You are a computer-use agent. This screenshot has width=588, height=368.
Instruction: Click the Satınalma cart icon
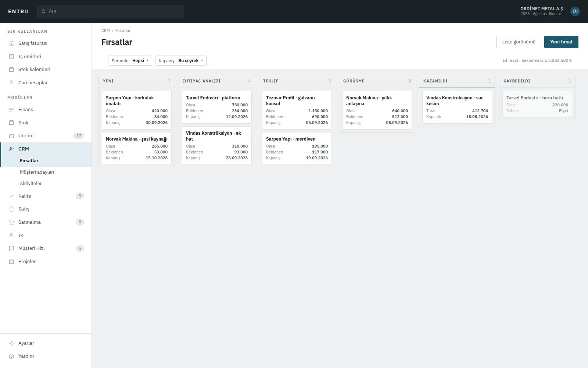(11, 222)
